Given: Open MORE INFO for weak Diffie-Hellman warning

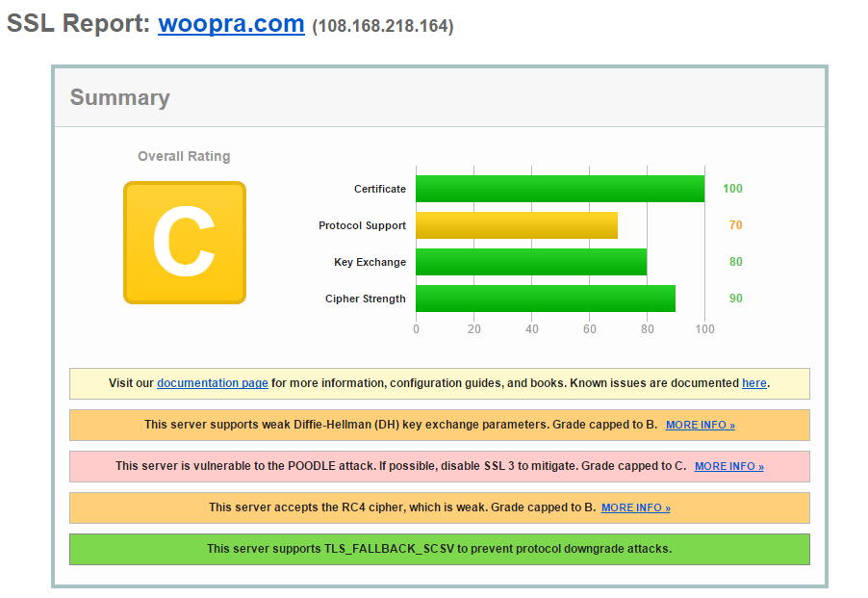Looking at the screenshot, I should click(x=700, y=425).
